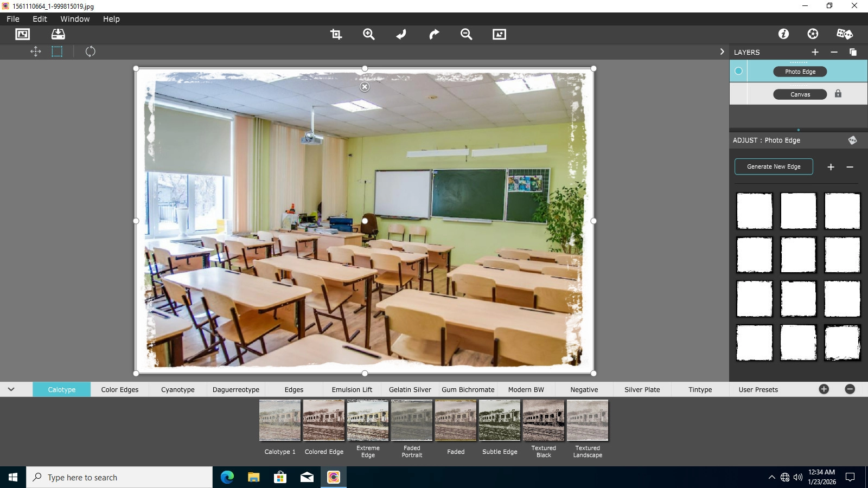
Task: Click the randomize dice icon in Adjust panel
Action: (x=853, y=140)
